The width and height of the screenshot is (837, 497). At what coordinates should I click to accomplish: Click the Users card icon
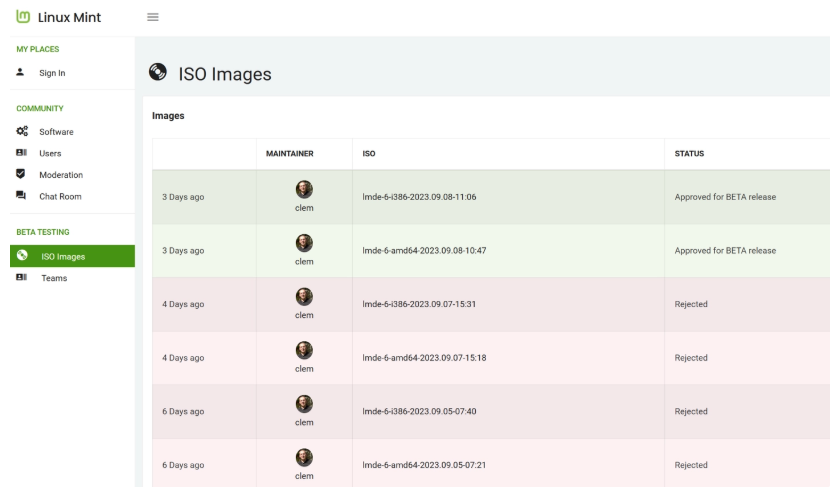21,153
